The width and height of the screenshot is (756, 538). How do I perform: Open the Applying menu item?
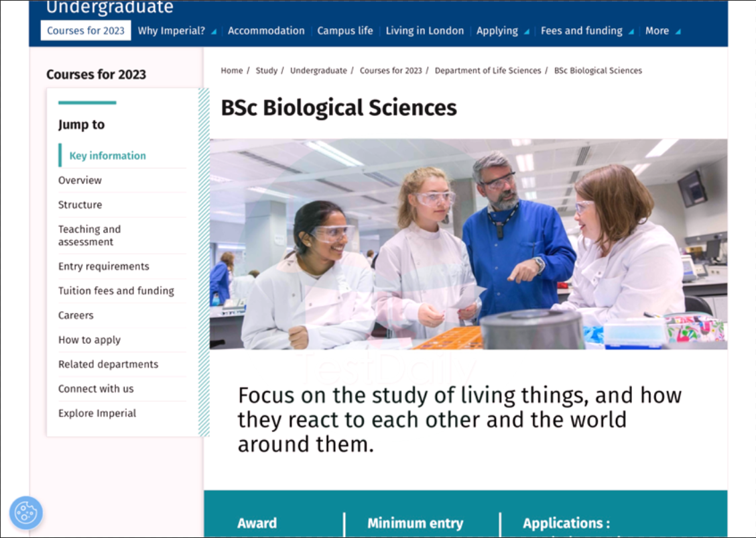click(x=497, y=30)
